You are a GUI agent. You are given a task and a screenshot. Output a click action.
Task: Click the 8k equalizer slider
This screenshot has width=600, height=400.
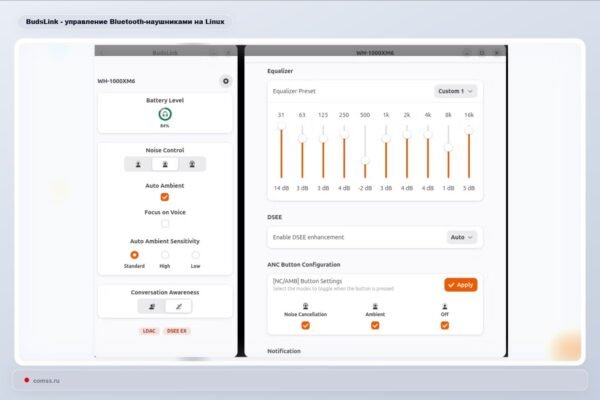(448, 151)
